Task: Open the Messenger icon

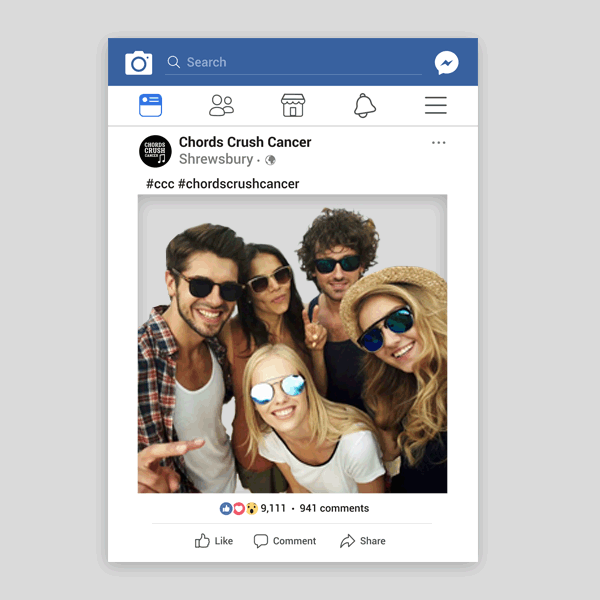Action: 446,62
